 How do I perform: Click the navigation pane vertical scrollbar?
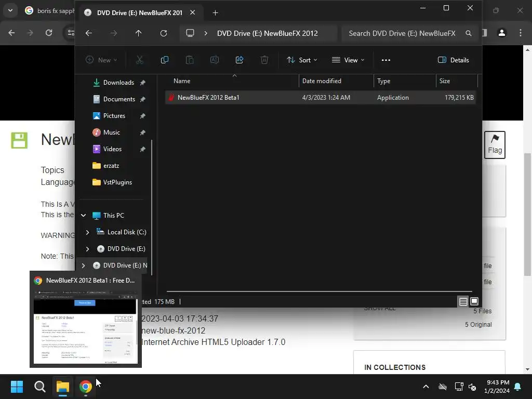coord(151,207)
